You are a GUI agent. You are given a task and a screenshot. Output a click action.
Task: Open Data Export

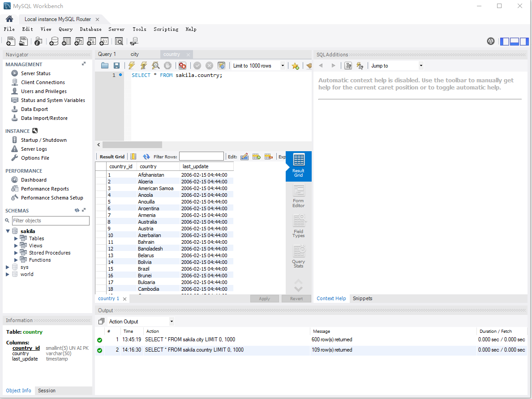pyautogui.click(x=34, y=109)
